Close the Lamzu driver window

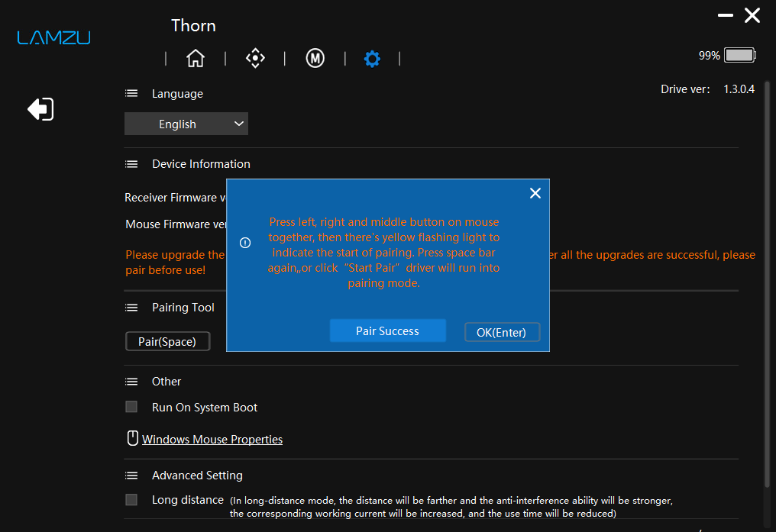click(752, 15)
